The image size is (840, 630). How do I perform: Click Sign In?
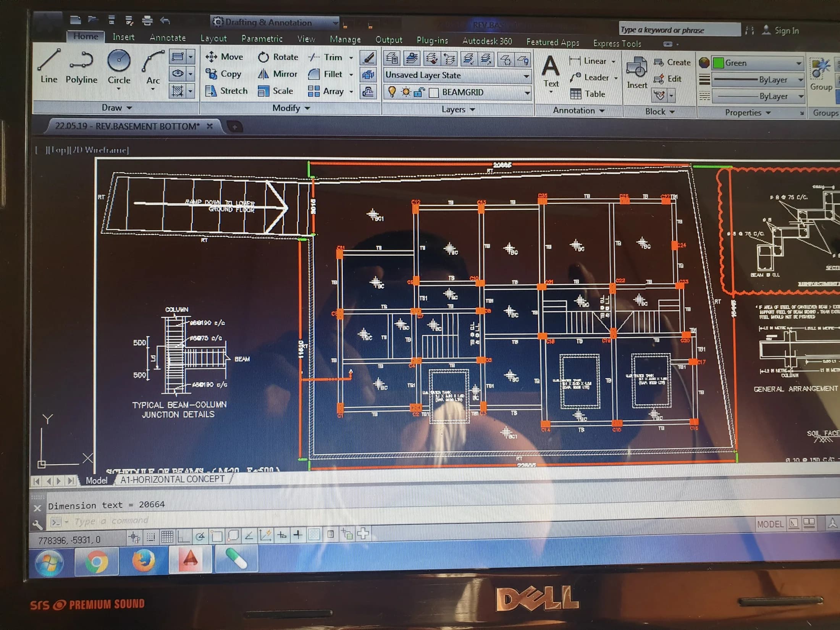point(786,31)
